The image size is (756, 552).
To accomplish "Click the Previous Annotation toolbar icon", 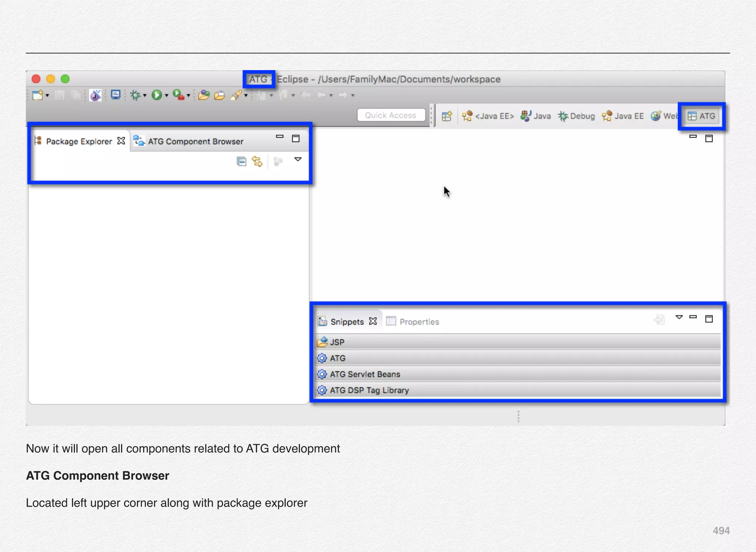I will point(283,95).
